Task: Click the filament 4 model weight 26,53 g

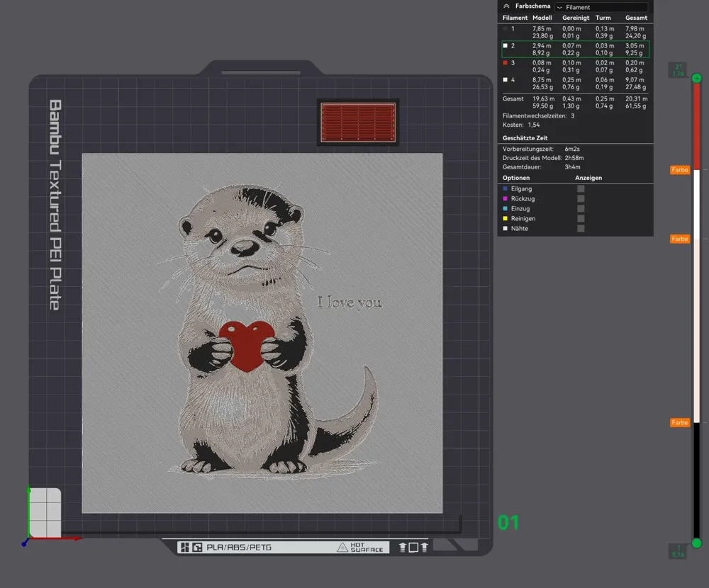Action: (542, 87)
